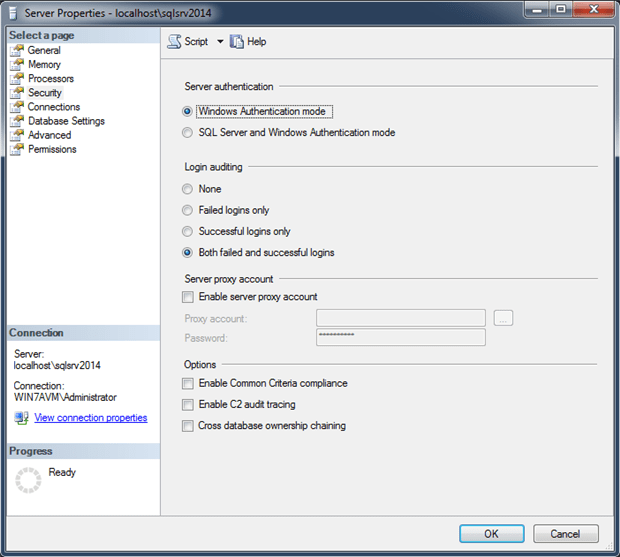Toggle Cross database ownership chaining
The width and height of the screenshot is (620, 557).
click(x=188, y=426)
